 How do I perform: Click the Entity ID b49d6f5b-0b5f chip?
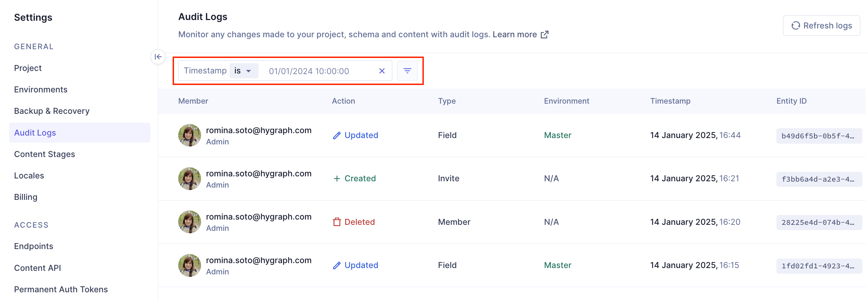point(819,136)
